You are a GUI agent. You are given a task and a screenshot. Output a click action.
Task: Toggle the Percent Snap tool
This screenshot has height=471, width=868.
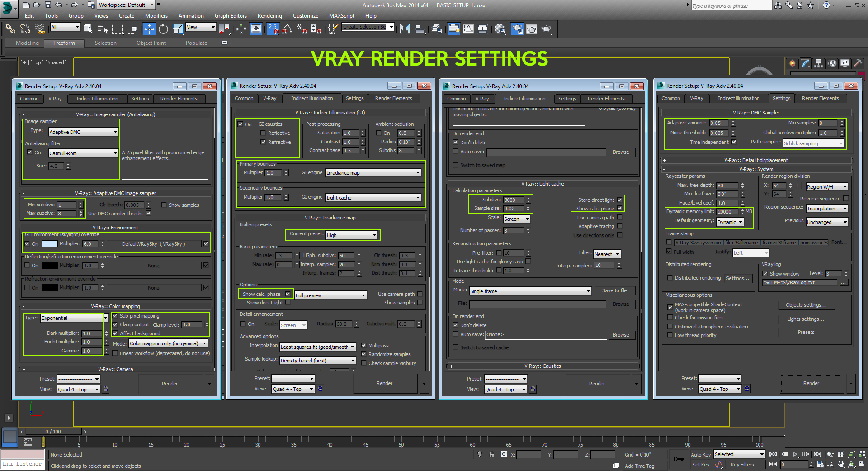(302, 29)
